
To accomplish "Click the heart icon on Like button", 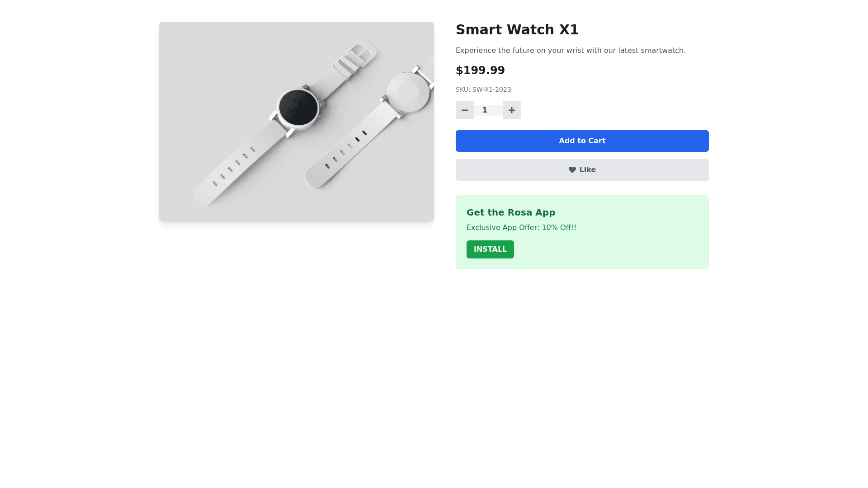I will (x=572, y=170).
